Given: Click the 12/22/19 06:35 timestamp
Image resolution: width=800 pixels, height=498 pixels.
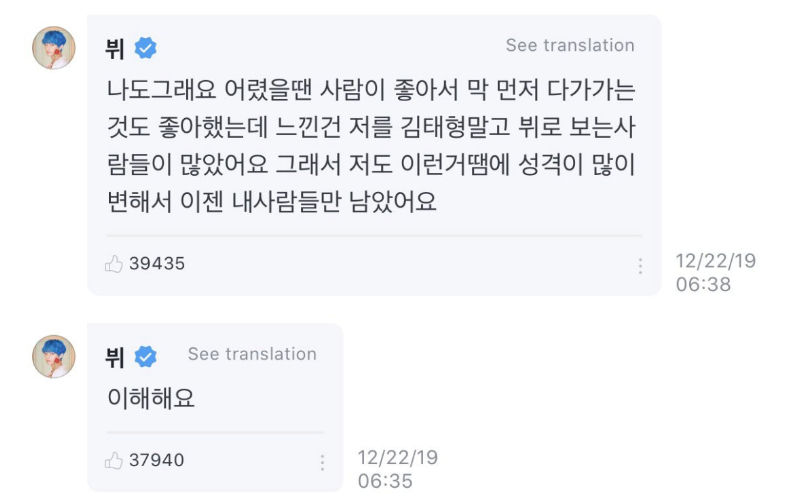Looking at the screenshot, I should tap(398, 468).
